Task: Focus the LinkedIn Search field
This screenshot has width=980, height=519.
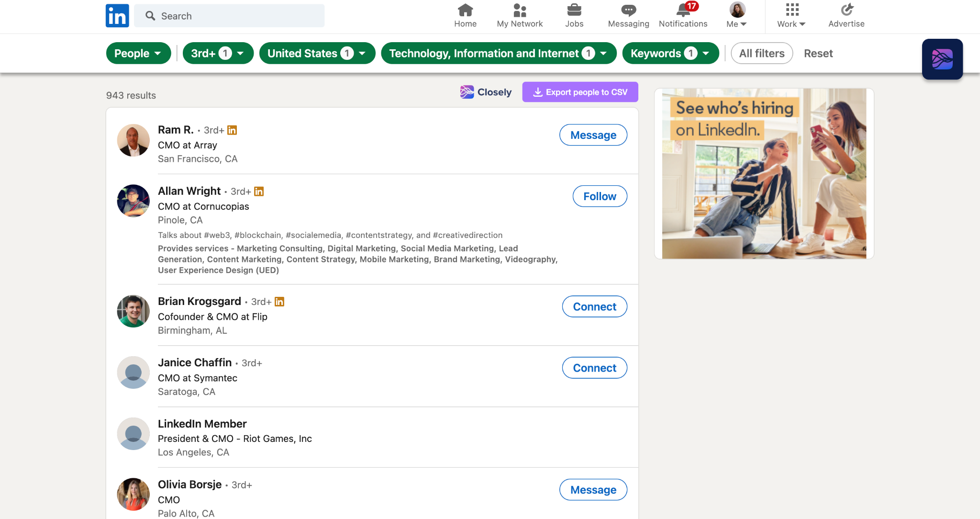Action: (x=229, y=16)
